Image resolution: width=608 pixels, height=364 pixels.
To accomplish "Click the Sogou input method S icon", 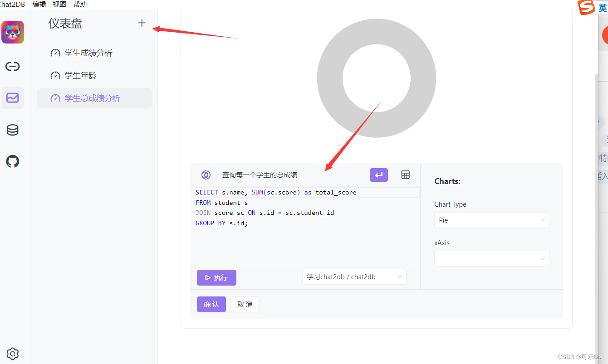I will click(x=586, y=7).
